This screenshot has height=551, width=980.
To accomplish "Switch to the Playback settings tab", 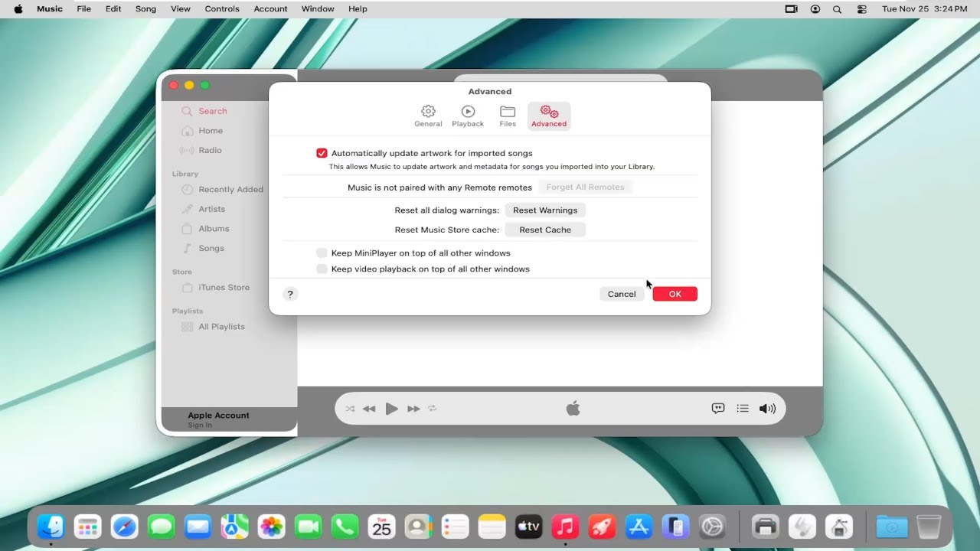I will [x=468, y=116].
